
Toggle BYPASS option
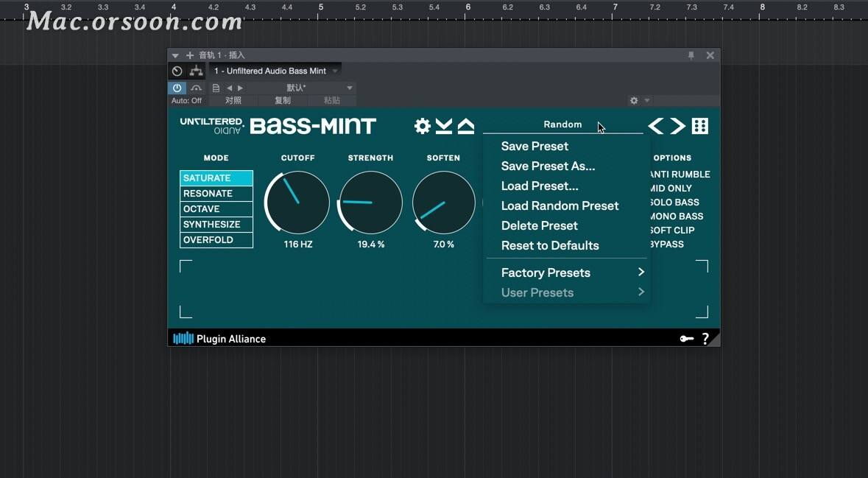(x=667, y=244)
